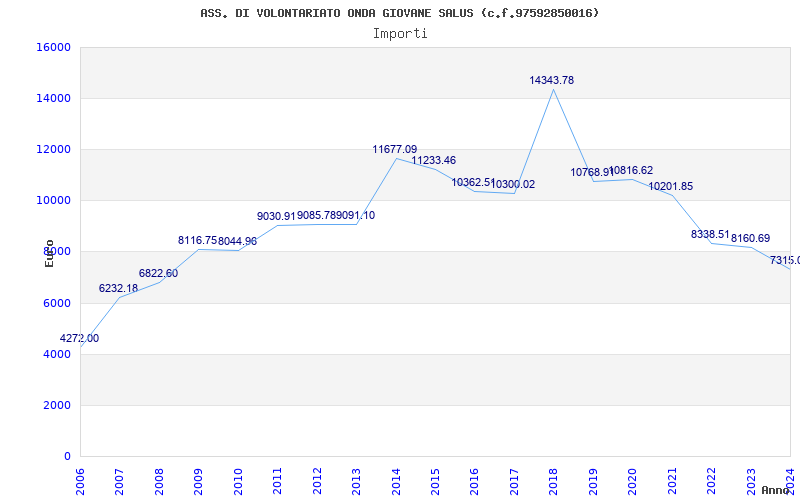The image size is (800, 500).
Task: Click the x-axis year 2017
Action: tap(514, 481)
